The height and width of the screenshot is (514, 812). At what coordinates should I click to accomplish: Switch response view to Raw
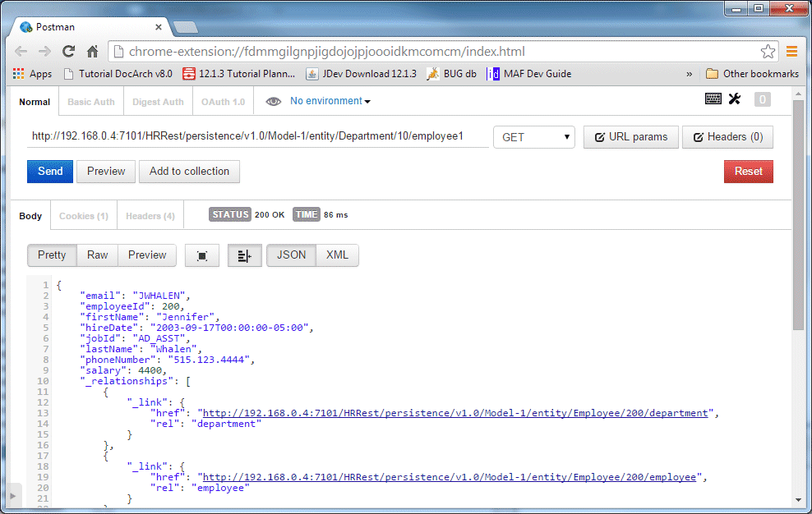tap(97, 255)
